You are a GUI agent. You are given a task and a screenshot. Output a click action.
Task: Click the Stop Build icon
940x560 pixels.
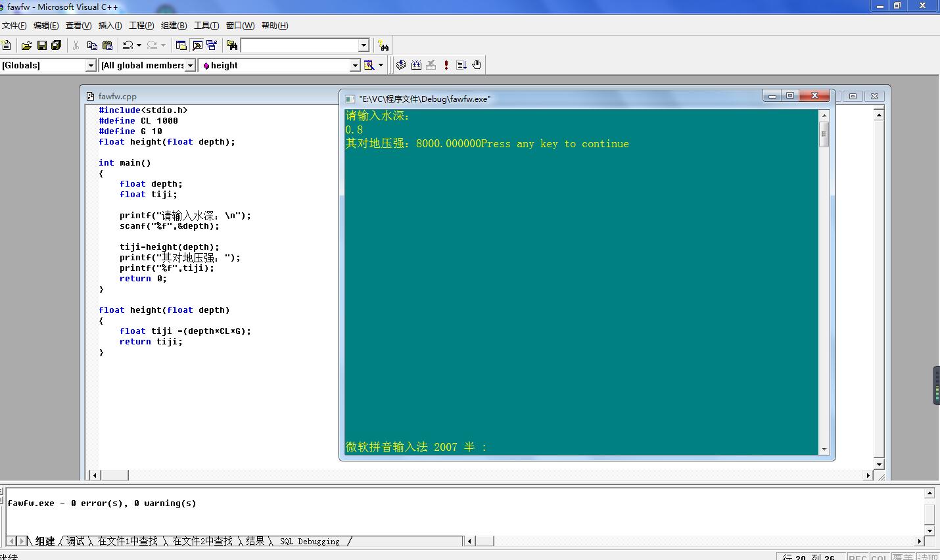click(x=431, y=65)
